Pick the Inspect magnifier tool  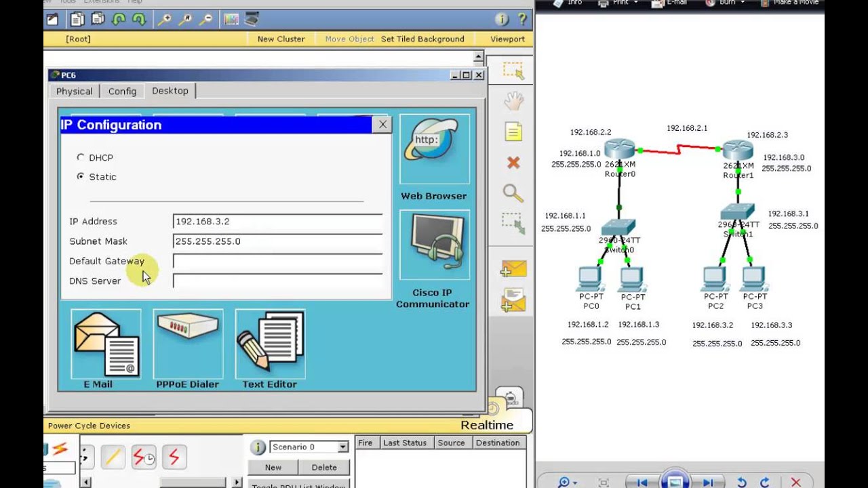[x=513, y=193]
